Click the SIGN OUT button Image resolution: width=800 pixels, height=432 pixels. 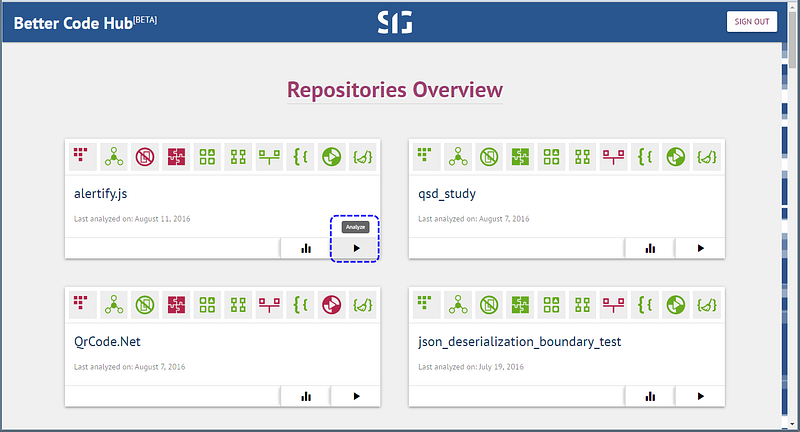pyautogui.click(x=752, y=21)
